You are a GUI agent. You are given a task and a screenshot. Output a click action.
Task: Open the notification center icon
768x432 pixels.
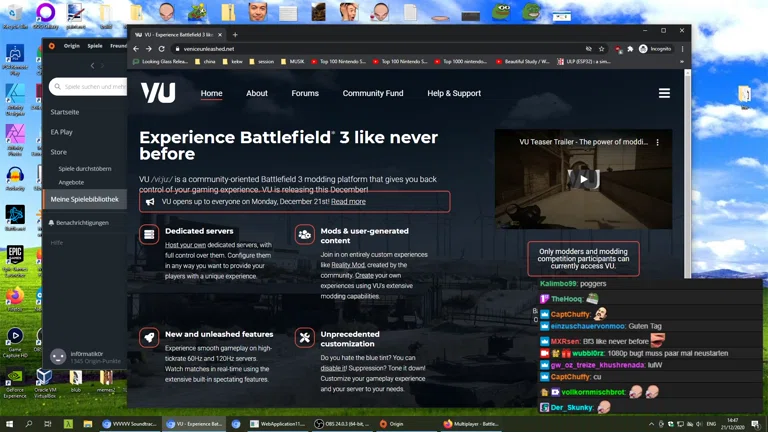pyautogui.click(x=755, y=424)
